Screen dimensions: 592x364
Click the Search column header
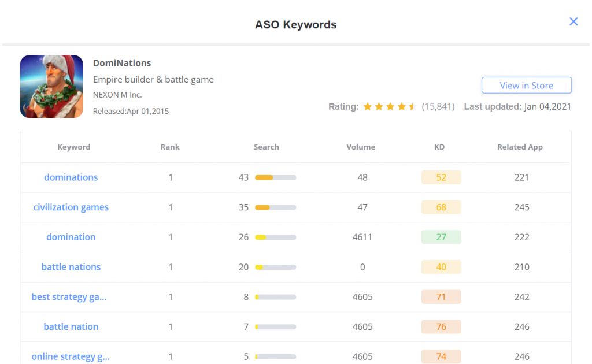pos(267,147)
